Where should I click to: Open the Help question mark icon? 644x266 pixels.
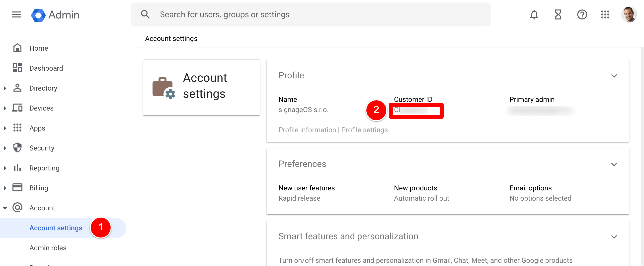(582, 14)
